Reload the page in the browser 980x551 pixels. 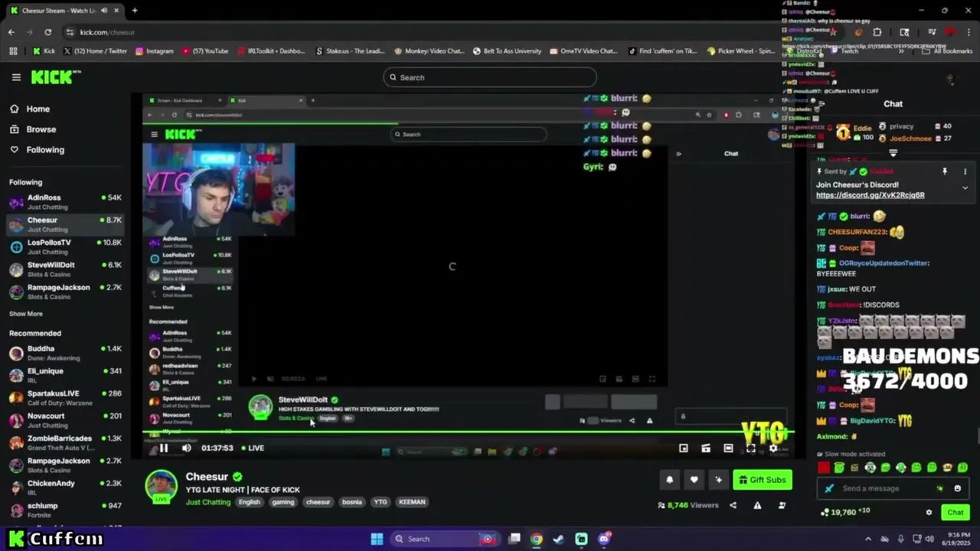[x=47, y=32]
